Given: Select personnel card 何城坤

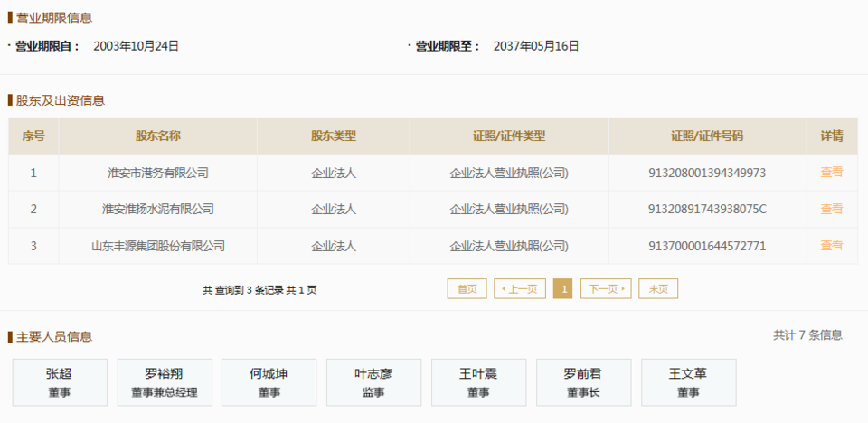Looking at the screenshot, I should tap(269, 382).
